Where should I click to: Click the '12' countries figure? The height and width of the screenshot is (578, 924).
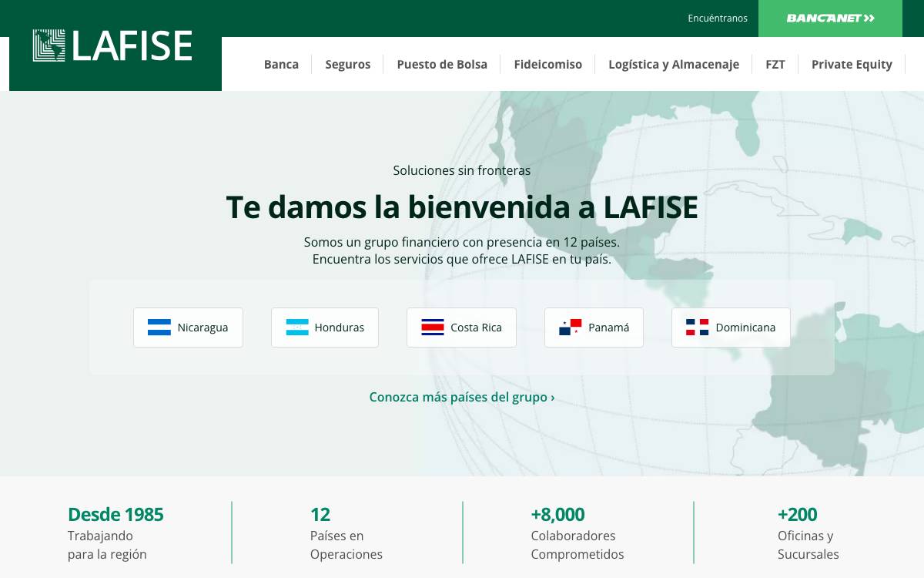coord(320,514)
